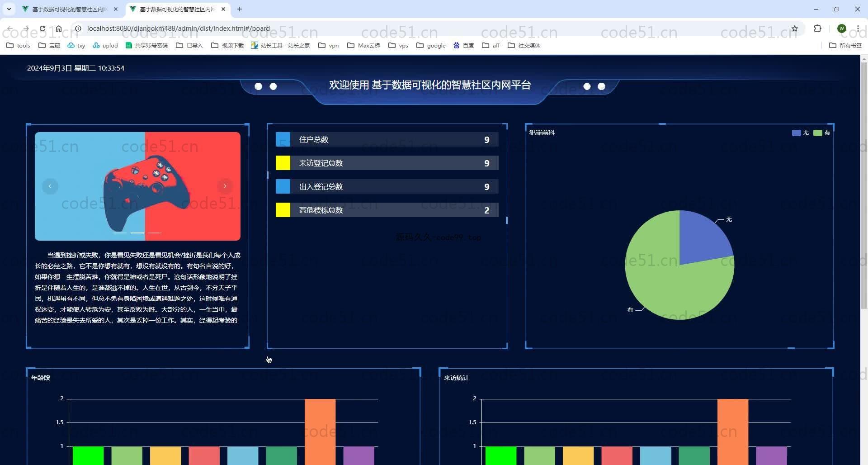Restore down the browser window
The height and width of the screenshot is (465, 868).
point(837,9)
